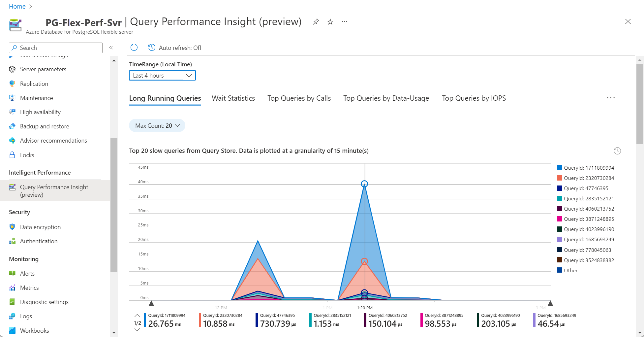Go to next page of query summaries
Screen dimensions: 644x337
pos(138,330)
